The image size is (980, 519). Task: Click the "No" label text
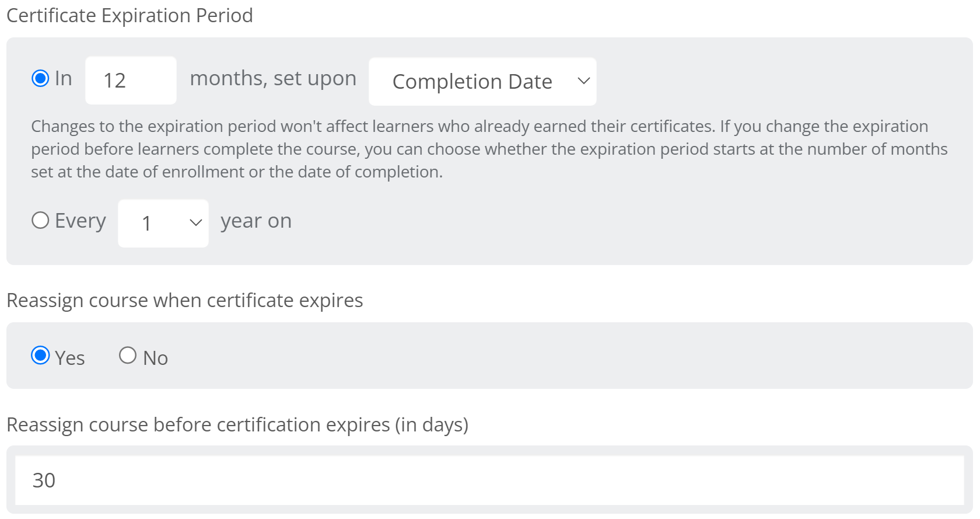click(x=156, y=358)
